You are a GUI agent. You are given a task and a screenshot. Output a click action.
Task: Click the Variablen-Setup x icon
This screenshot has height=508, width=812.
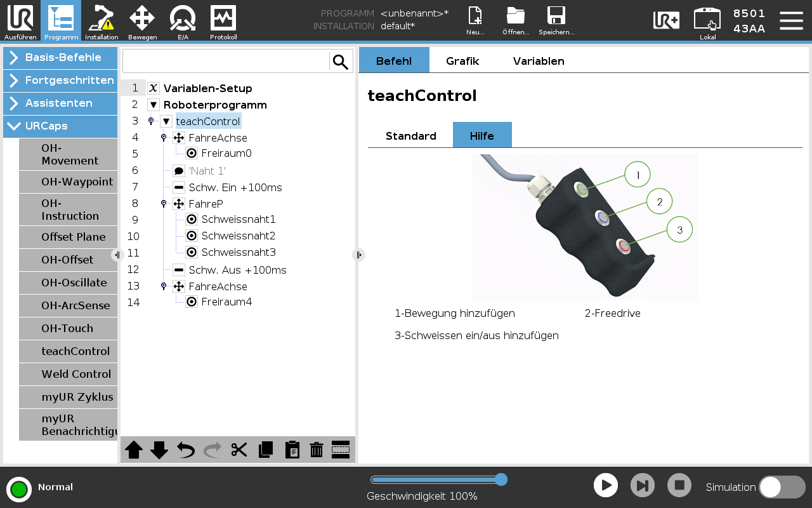coord(154,88)
